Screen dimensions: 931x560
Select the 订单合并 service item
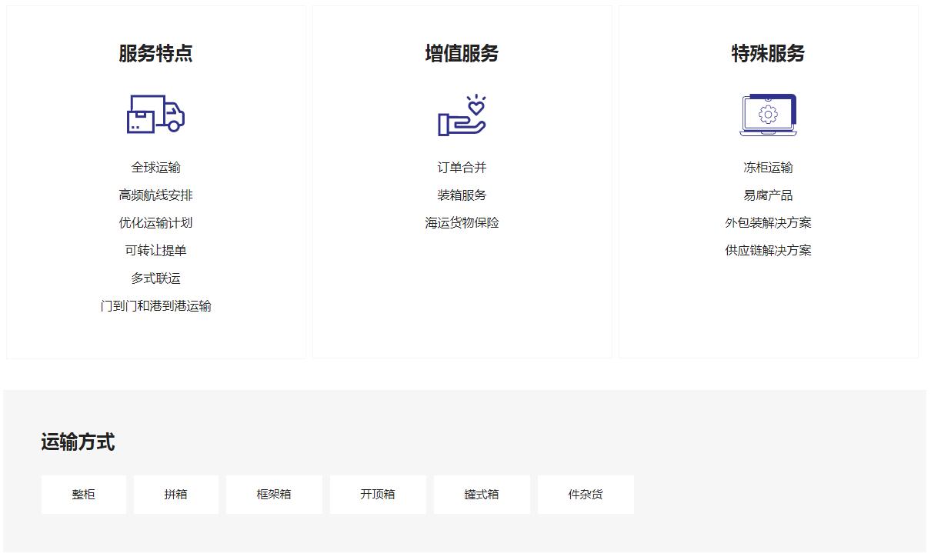(462, 168)
